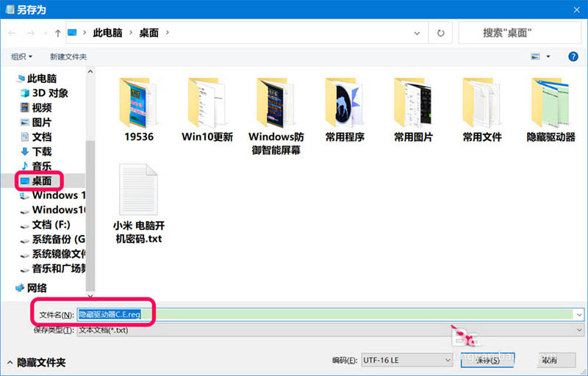
Task: Expand the address bar history dropdown
Action: [417, 33]
